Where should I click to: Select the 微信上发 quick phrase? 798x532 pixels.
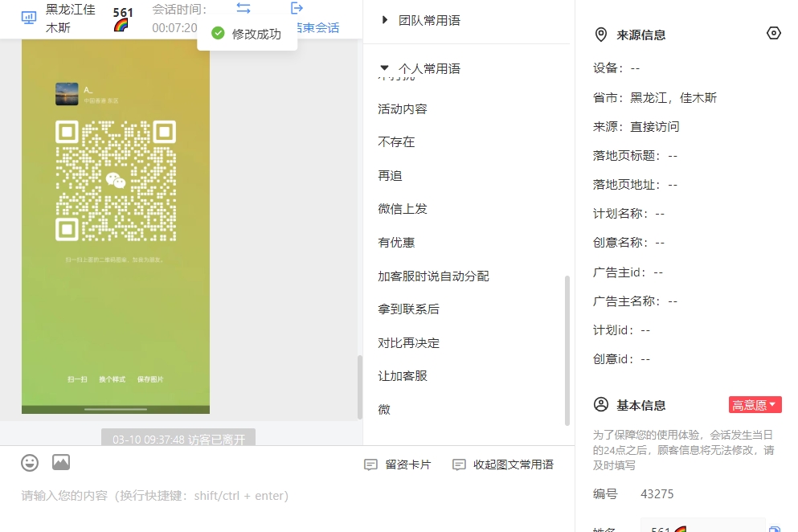coord(403,209)
